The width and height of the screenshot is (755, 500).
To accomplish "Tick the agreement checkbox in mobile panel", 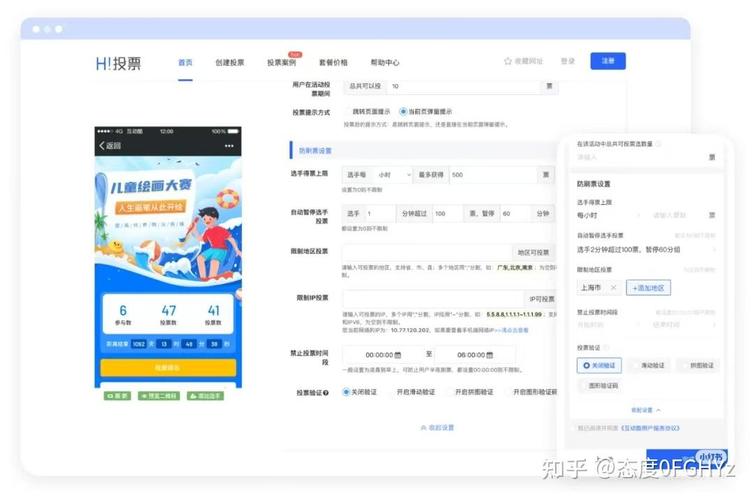I will click(x=574, y=428).
